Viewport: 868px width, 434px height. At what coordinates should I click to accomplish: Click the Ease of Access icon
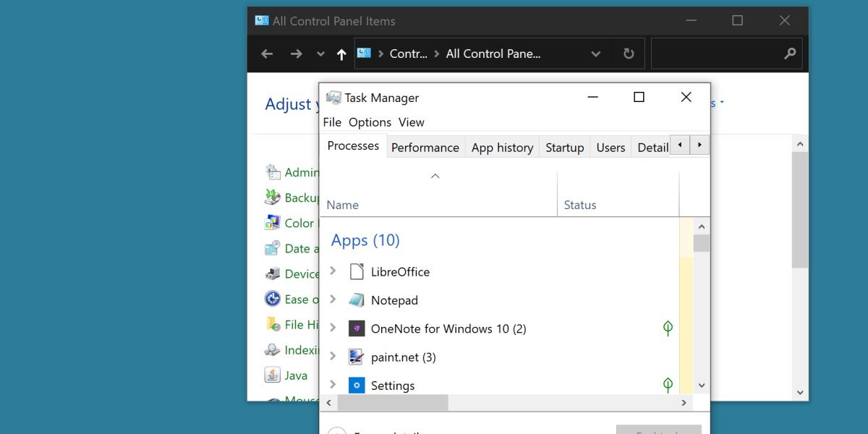click(x=273, y=299)
